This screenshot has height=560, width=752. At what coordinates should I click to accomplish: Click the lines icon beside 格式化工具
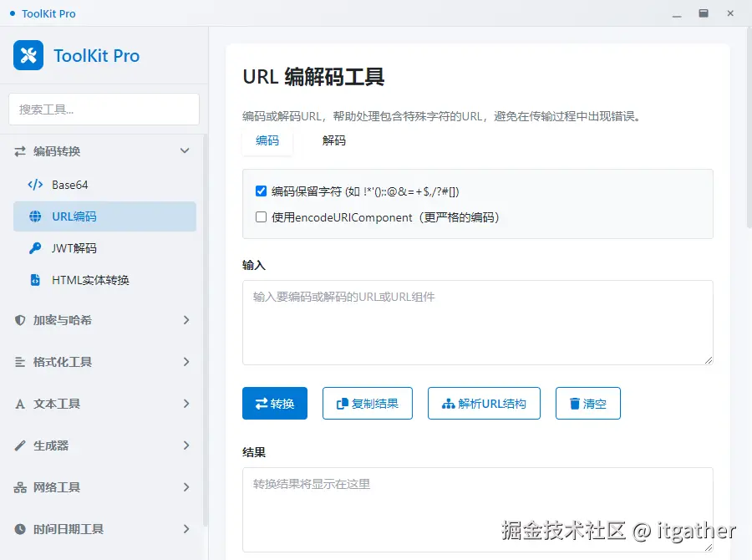20,362
